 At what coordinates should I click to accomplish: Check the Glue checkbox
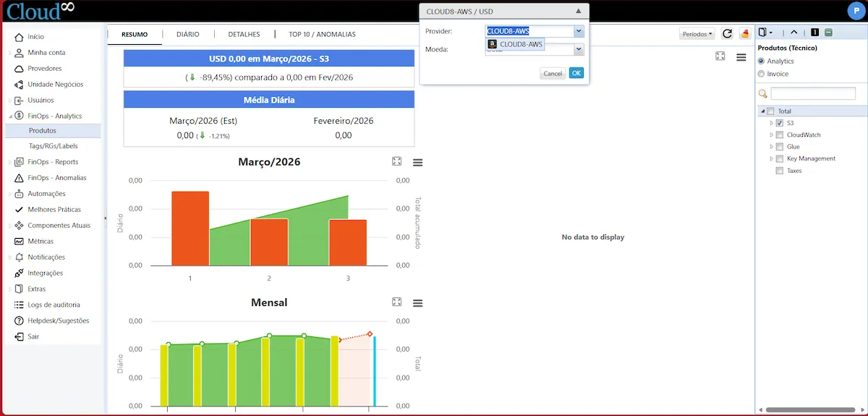click(x=780, y=147)
